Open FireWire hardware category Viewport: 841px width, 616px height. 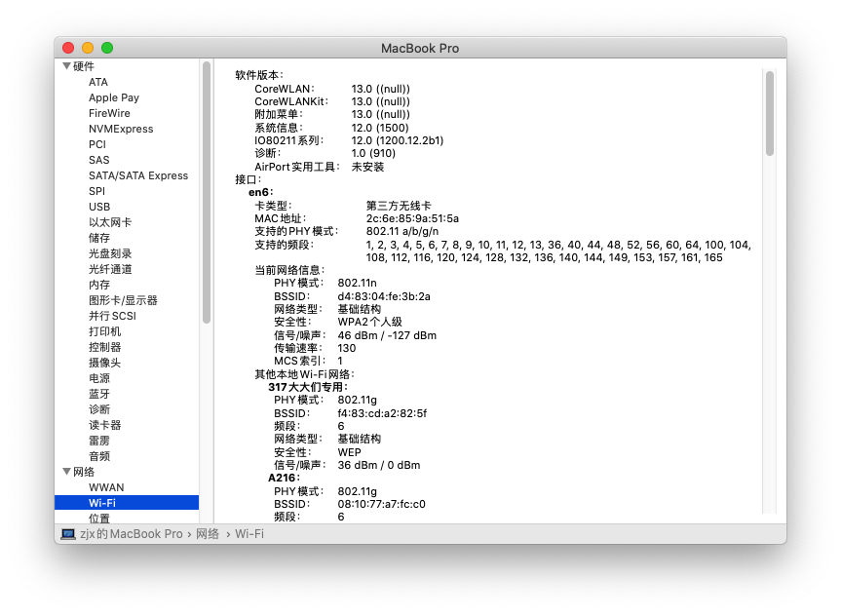click(109, 113)
